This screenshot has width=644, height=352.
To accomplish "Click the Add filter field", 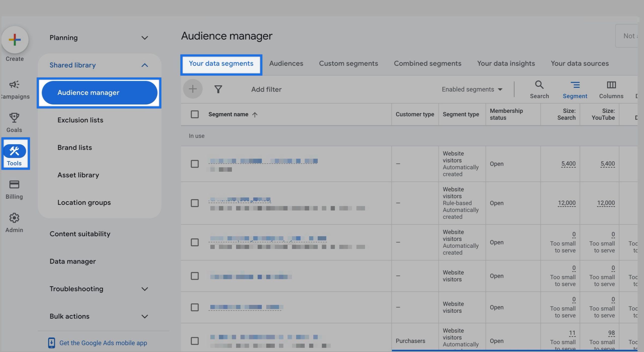I will point(266,89).
